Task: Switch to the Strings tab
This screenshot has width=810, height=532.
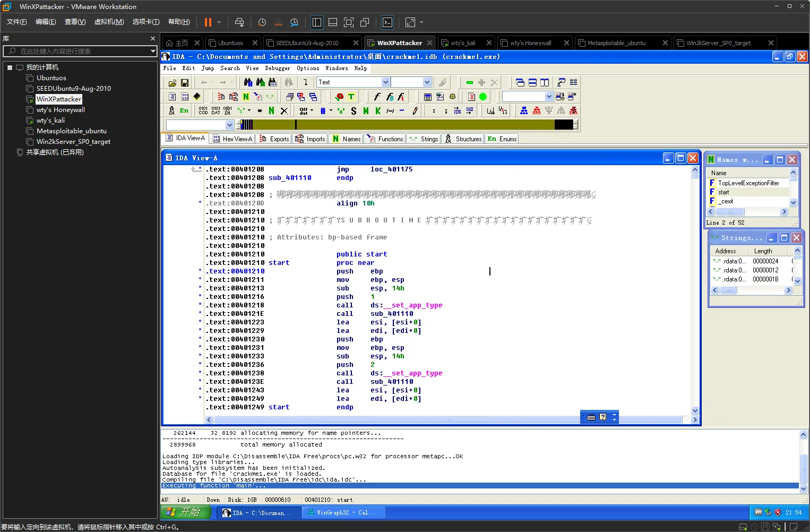Action: pos(424,139)
